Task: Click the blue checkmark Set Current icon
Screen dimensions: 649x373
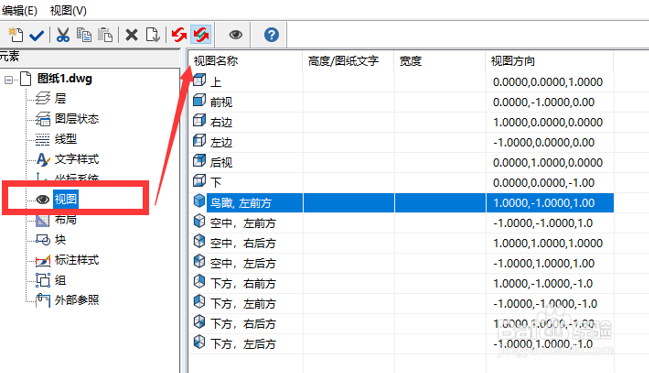Action: pos(36,35)
